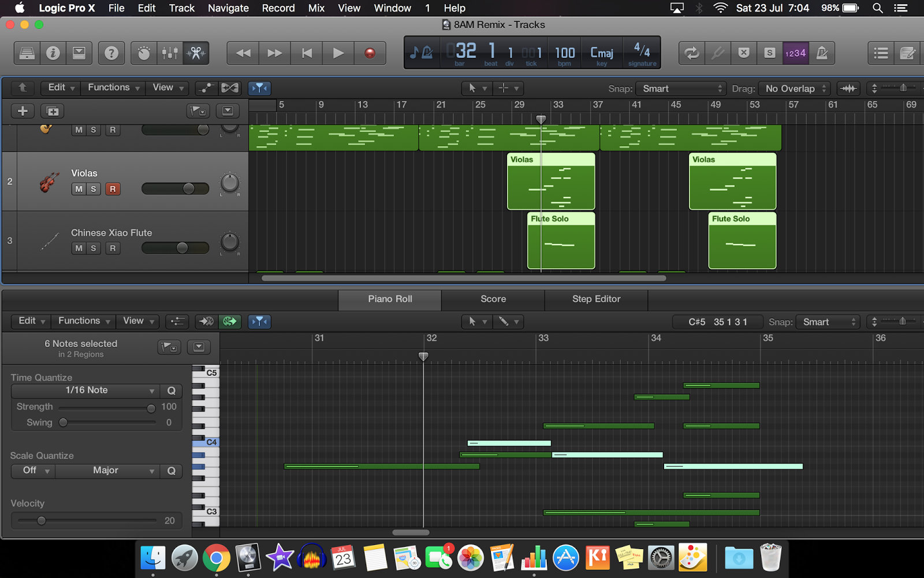Screen dimensions: 924x578
Task: Toggle record enable on Violas track
Action: tap(113, 189)
